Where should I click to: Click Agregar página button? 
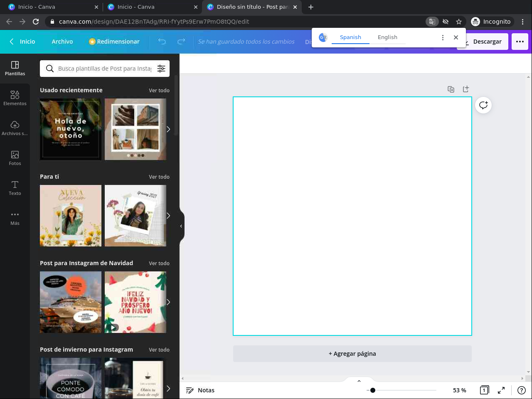(352, 354)
